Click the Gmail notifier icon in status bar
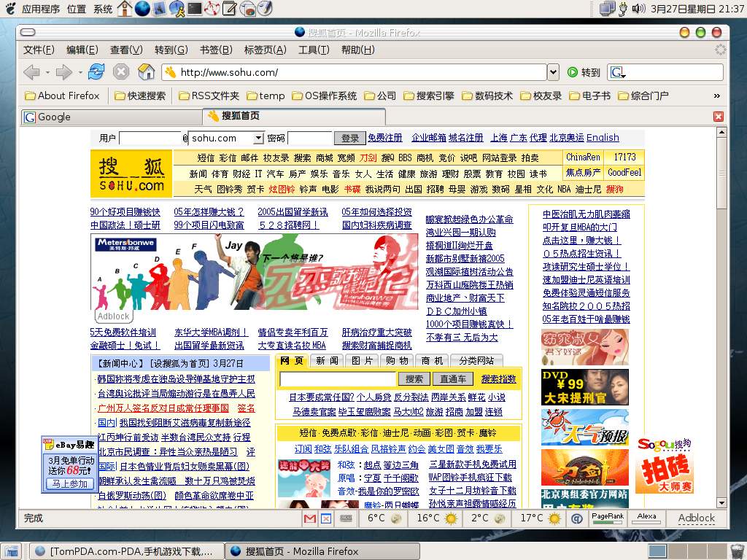This screenshot has width=747, height=560. click(x=309, y=518)
